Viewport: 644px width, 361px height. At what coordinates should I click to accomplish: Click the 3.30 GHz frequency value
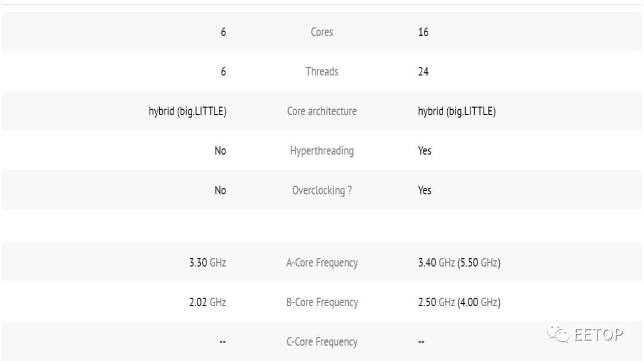[208, 263]
